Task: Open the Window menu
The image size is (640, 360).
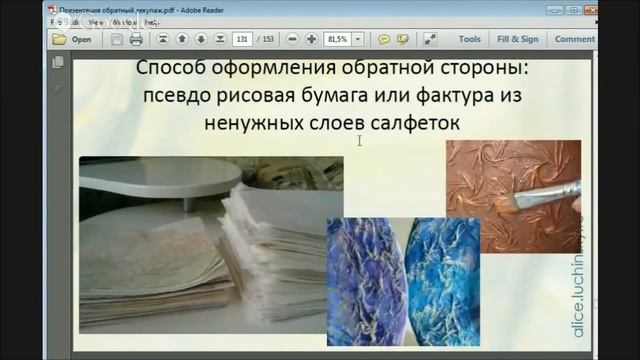Action: point(124,22)
